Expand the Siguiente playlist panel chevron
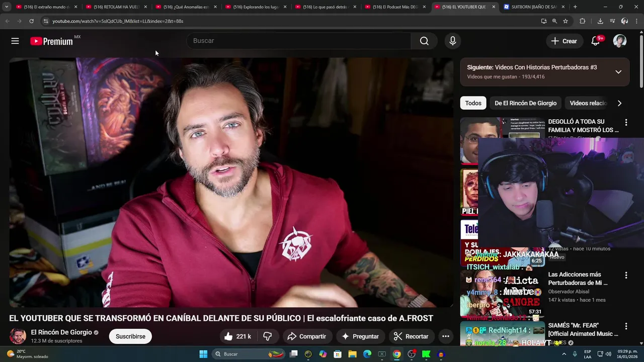The width and height of the screenshot is (644, 362). [618, 72]
